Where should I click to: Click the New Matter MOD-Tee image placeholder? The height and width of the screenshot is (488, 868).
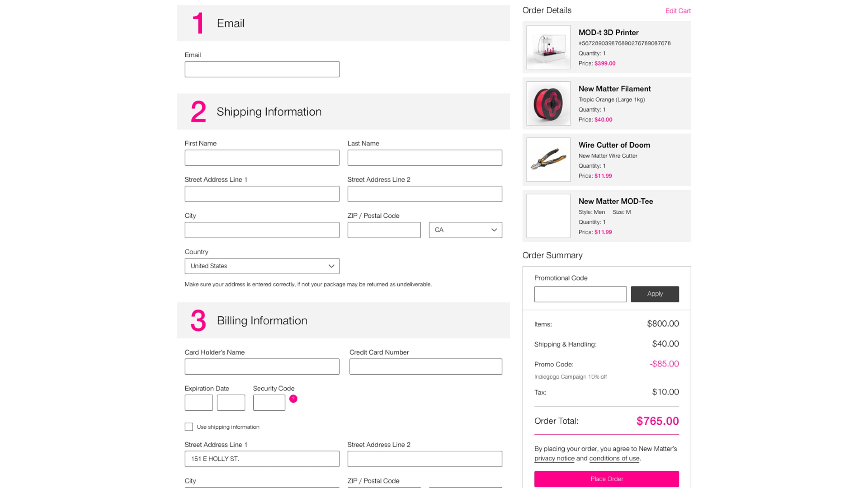point(548,216)
